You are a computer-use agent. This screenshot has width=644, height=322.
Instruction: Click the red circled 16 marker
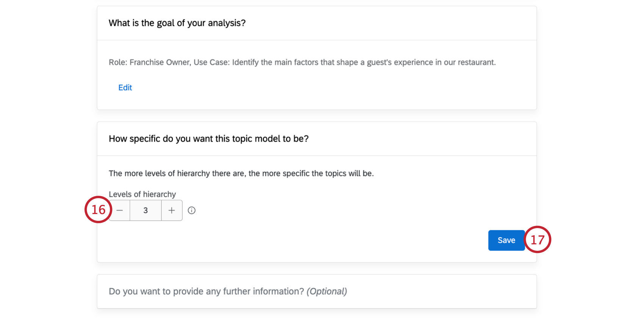pyautogui.click(x=98, y=209)
